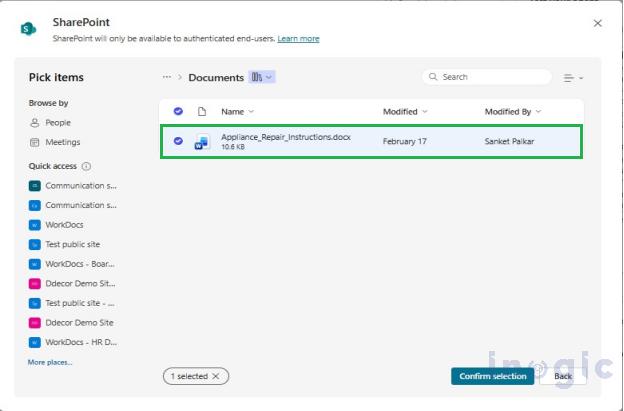The width and height of the screenshot is (624, 411).
Task: Open the WorkDocs - Boar... site
Action: 72,264
